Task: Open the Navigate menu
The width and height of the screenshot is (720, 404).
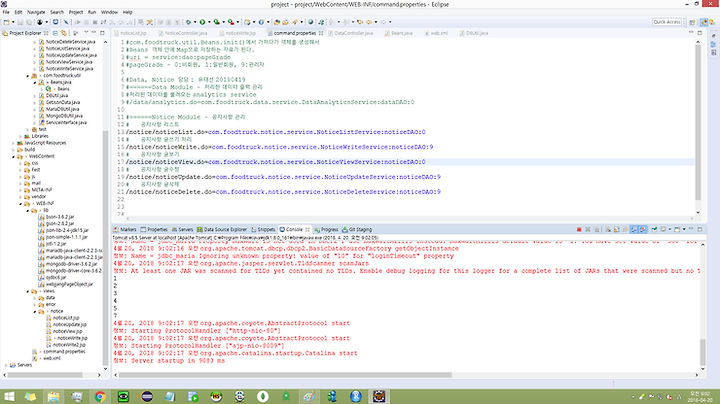Action: coord(36,12)
